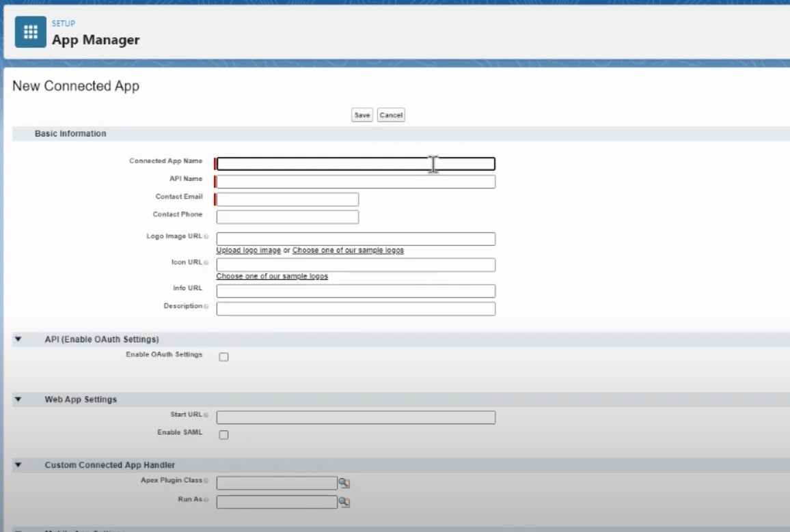Open sample logos link under Icon URL
This screenshot has height=532, width=790.
272,277
